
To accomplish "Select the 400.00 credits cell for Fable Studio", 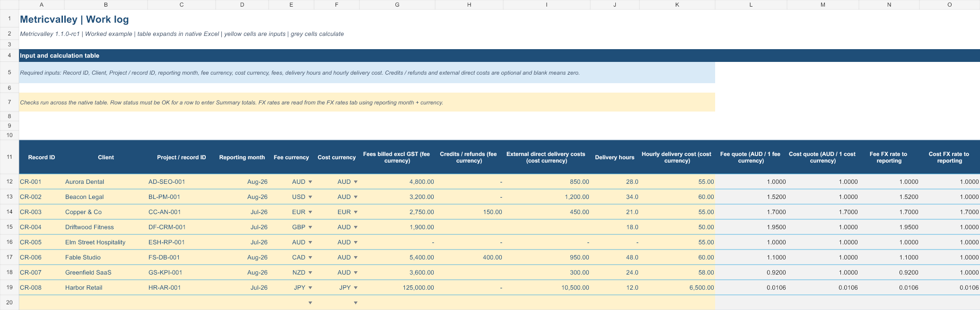I will 469,258.
